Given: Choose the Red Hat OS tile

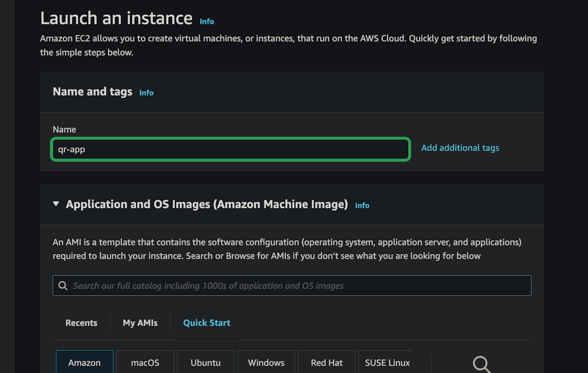Looking at the screenshot, I should [327, 362].
